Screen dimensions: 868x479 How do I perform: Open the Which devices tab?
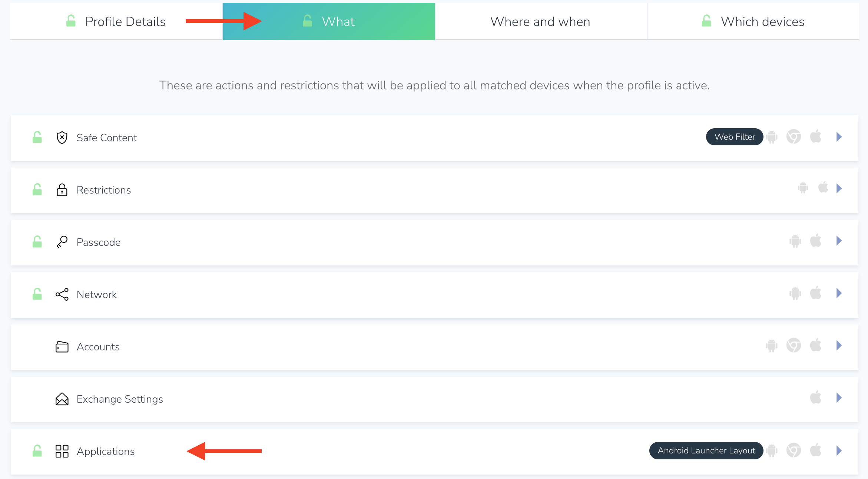point(753,22)
